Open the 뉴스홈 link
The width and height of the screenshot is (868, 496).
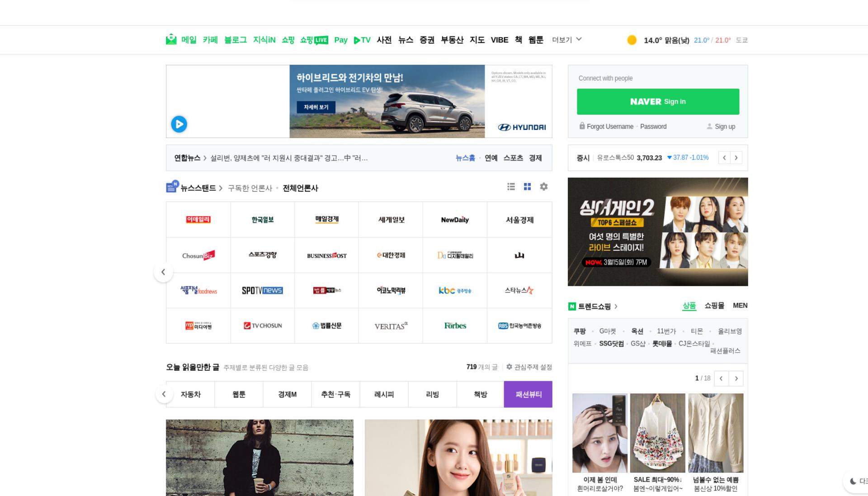click(465, 158)
